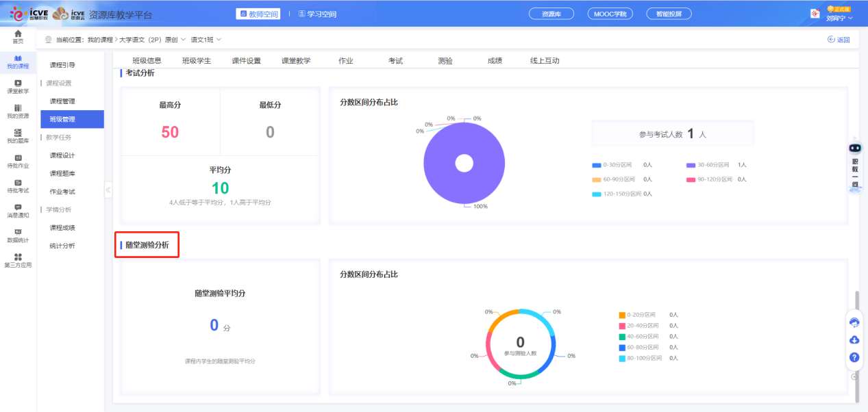Click the floating help question mark icon
The width and height of the screenshot is (868, 412).
(x=854, y=357)
